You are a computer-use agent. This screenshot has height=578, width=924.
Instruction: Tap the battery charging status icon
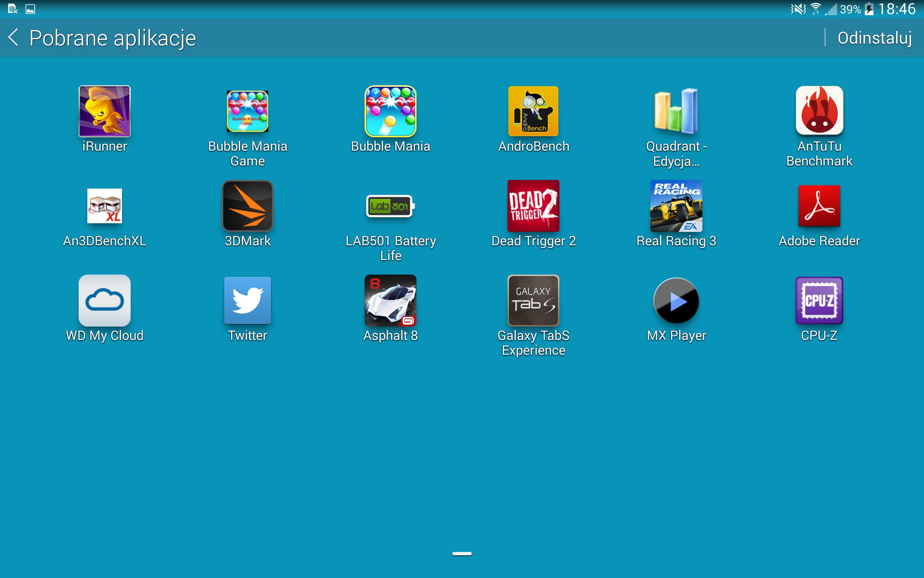tap(869, 9)
